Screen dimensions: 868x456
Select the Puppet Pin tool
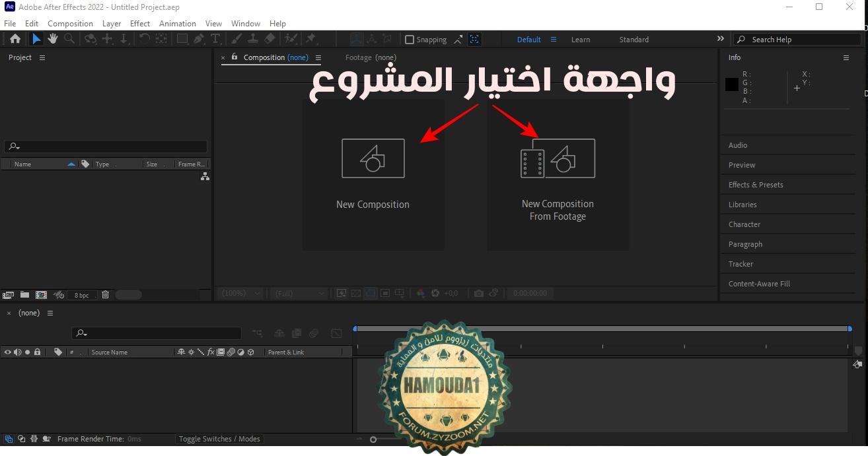coord(311,39)
